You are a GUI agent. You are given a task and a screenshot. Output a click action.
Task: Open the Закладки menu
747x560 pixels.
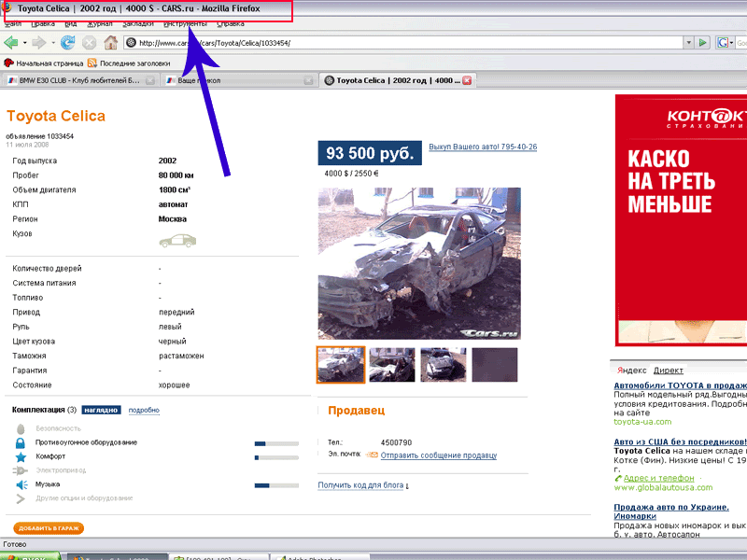137,24
